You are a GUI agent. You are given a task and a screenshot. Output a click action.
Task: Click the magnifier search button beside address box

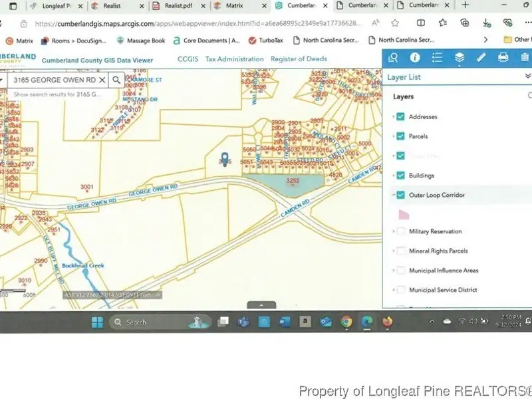[116, 80]
